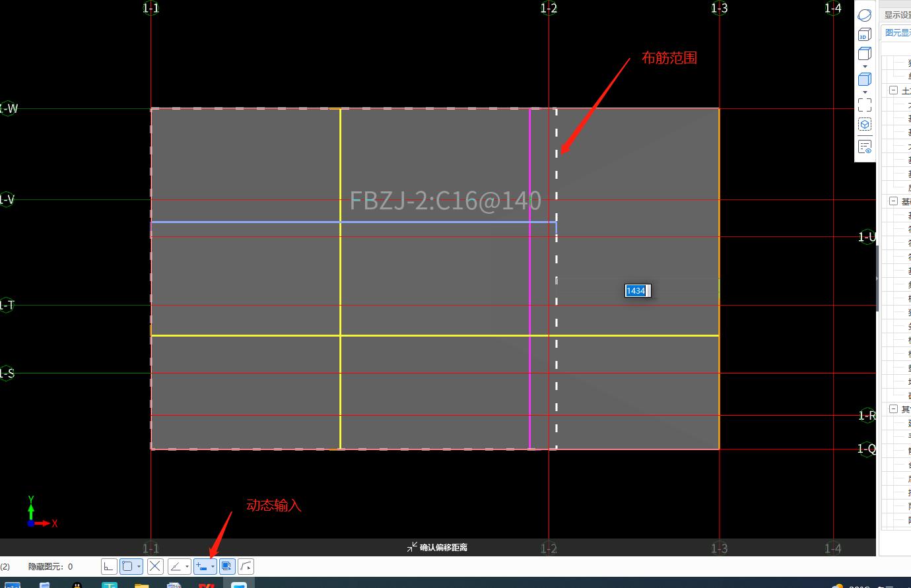Image resolution: width=911 pixels, height=588 pixels.
Task: Toggle the angle snap icon
Action: tap(176, 566)
